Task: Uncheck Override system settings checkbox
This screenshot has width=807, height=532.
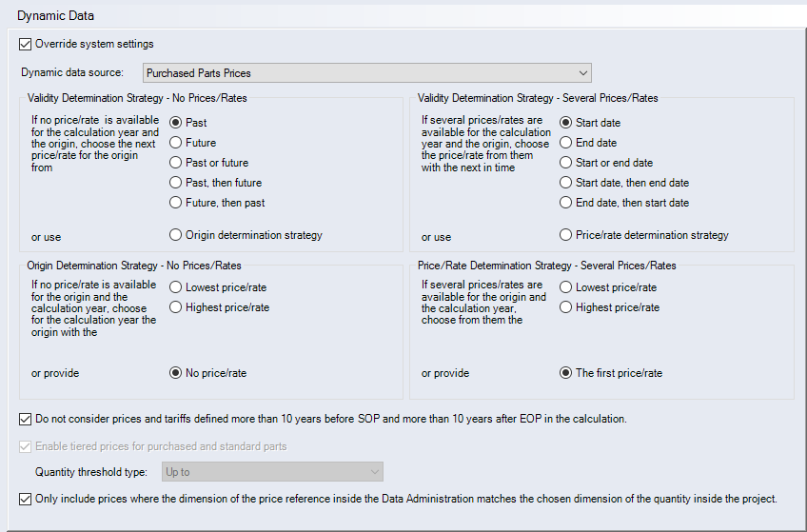Action: (25, 44)
